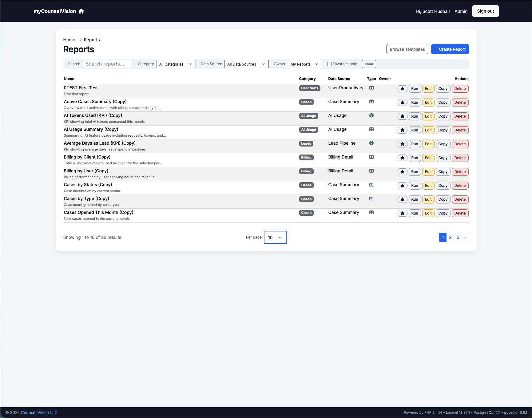
Task: Click the Search reports input field
Action: pos(108,64)
